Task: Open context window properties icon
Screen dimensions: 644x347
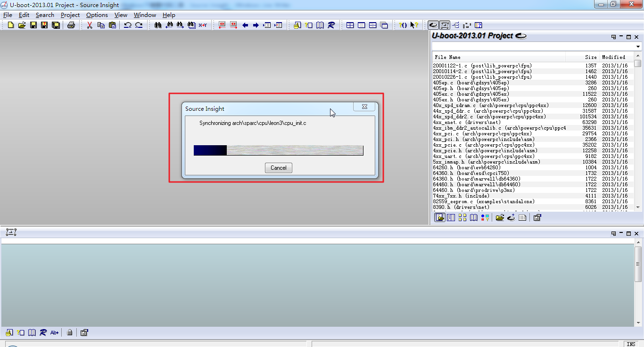Action: tap(84, 332)
